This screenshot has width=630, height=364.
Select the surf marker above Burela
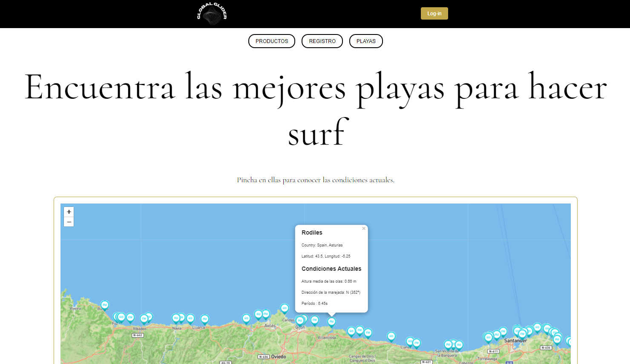105,305
